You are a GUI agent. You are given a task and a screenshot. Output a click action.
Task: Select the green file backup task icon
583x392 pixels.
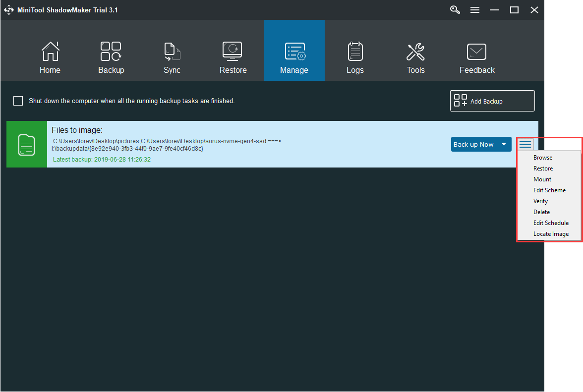pyautogui.click(x=27, y=144)
